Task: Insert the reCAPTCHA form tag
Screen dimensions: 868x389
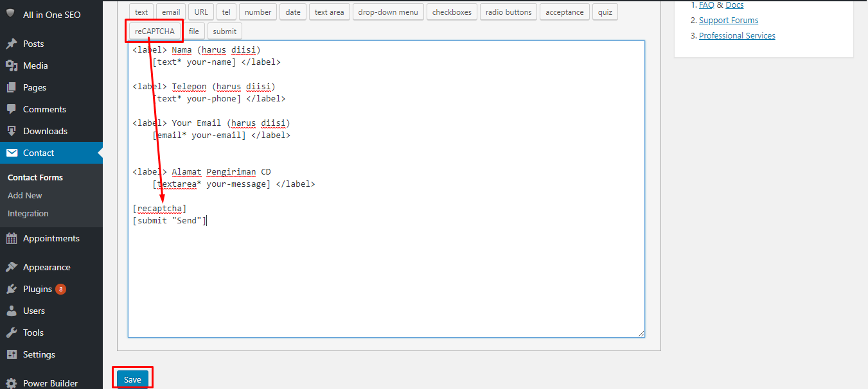Action: tap(155, 31)
